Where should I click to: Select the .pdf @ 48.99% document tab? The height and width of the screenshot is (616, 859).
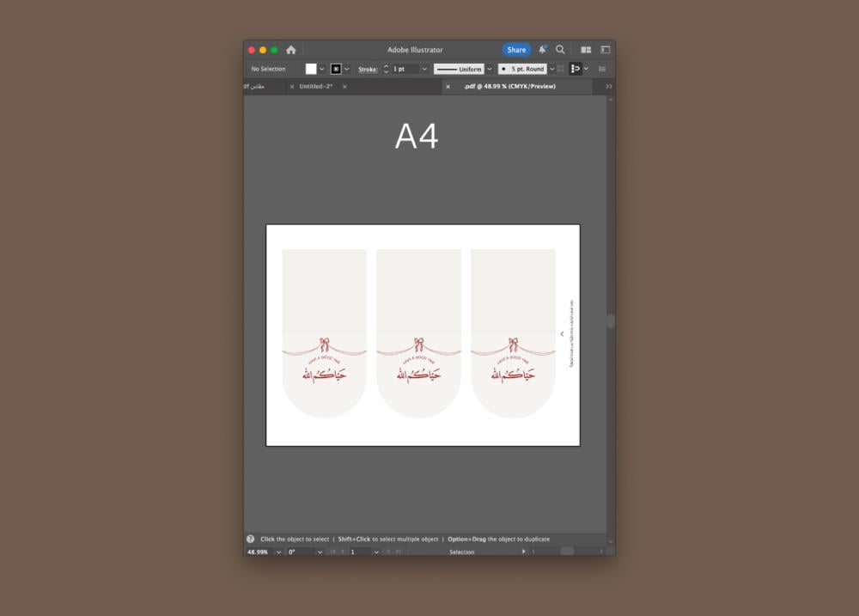coord(509,87)
